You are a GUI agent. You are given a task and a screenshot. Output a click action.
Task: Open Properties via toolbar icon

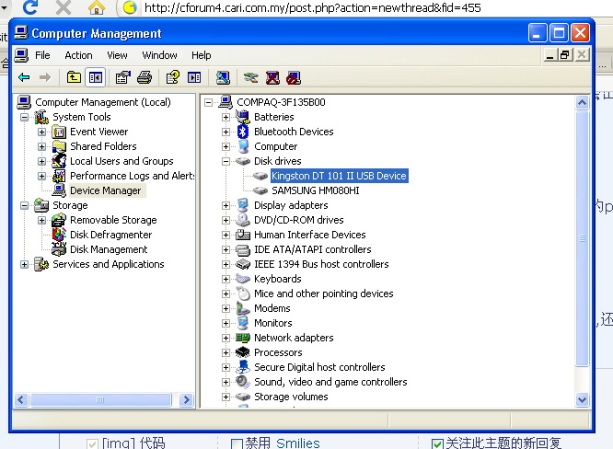[123, 77]
